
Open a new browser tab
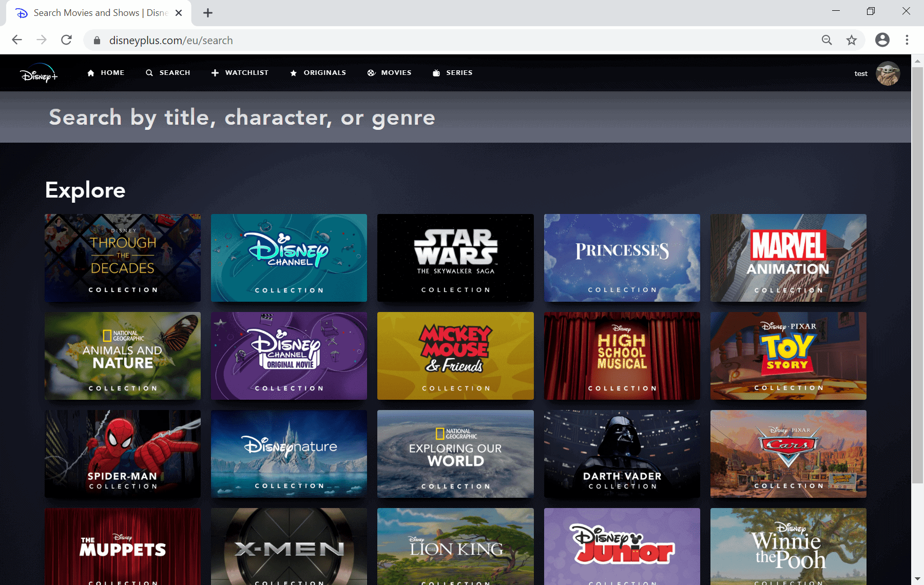click(207, 12)
